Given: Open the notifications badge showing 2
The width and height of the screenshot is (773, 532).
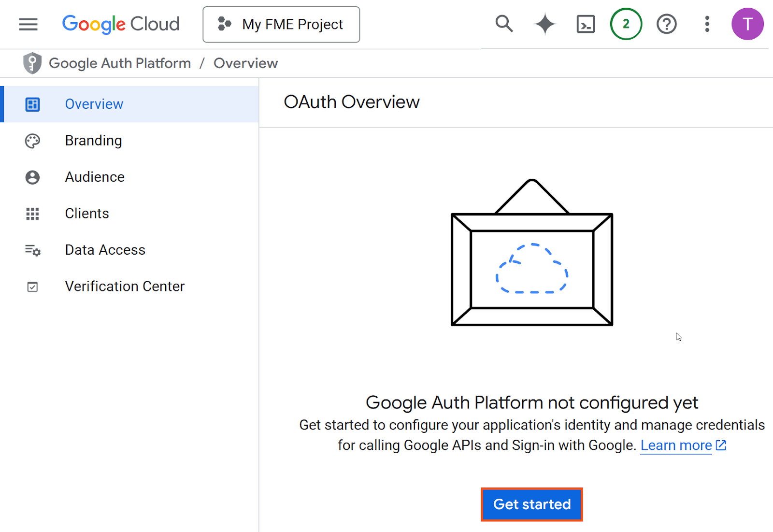Looking at the screenshot, I should [x=626, y=24].
